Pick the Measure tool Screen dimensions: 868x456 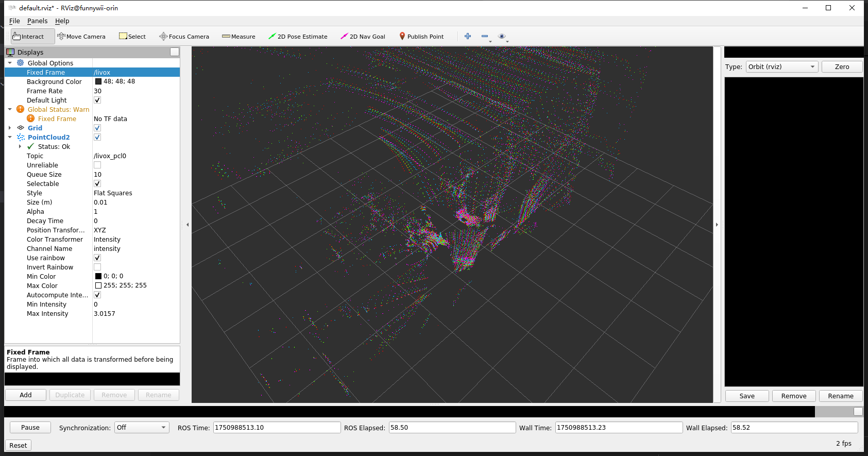point(239,37)
